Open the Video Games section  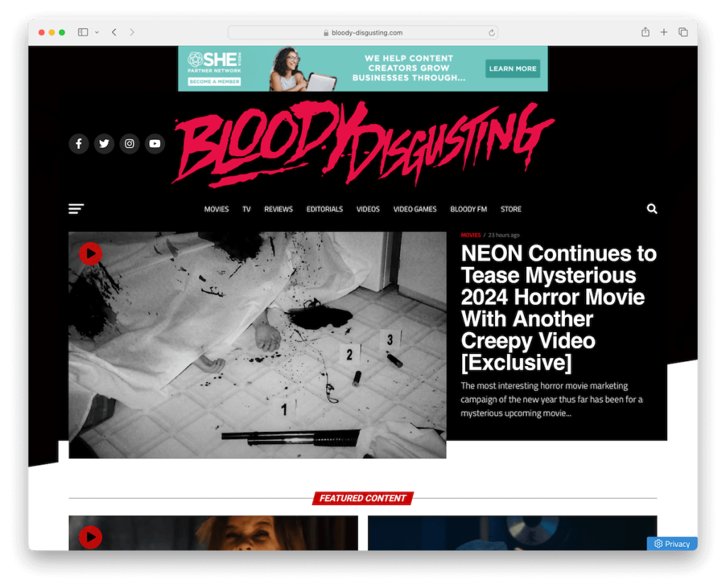tap(415, 209)
